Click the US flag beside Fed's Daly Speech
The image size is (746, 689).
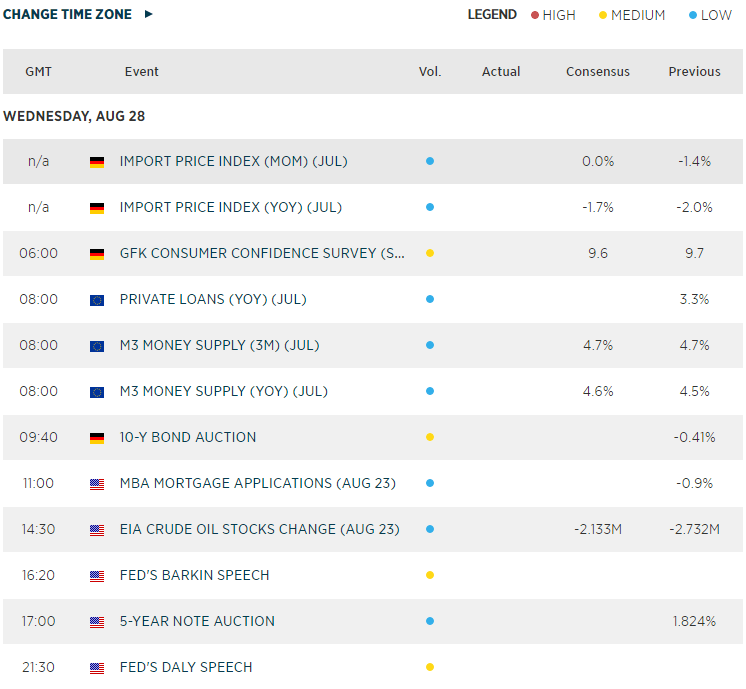pyautogui.click(x=97, y=668)
